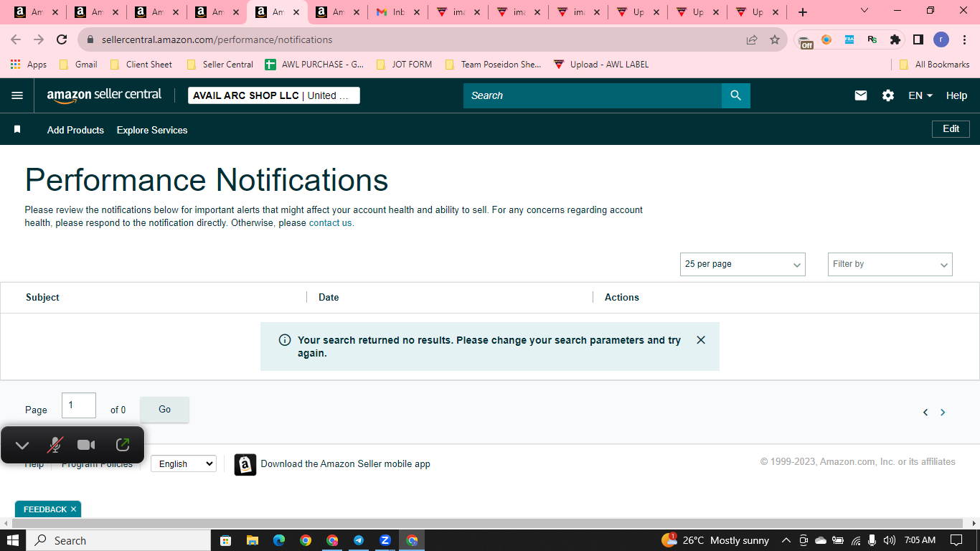This screenshot has height=551, width=980.
Task: Open Explore Services menu item
Action: coord(152,130)
